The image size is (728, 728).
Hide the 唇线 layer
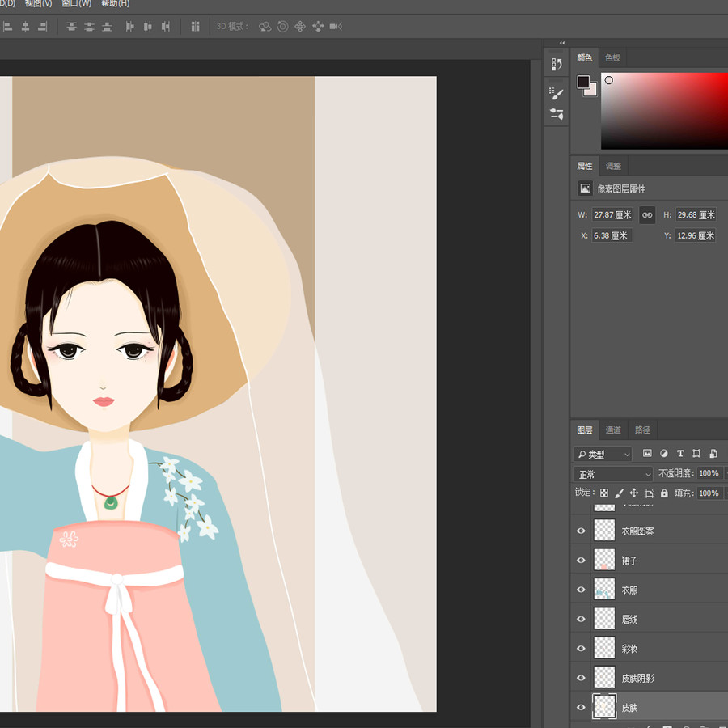(x=581, y=619)
